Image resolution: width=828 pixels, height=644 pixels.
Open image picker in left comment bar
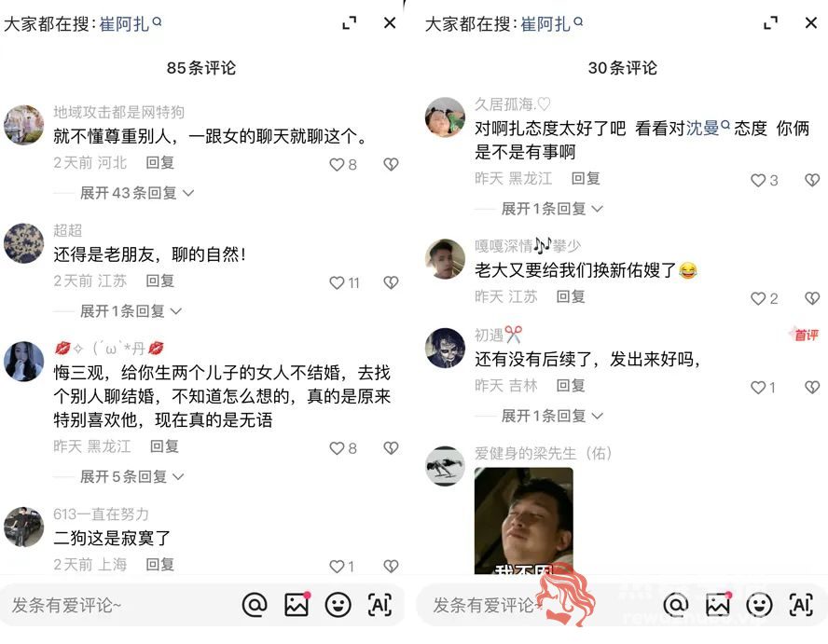point(297,605)
